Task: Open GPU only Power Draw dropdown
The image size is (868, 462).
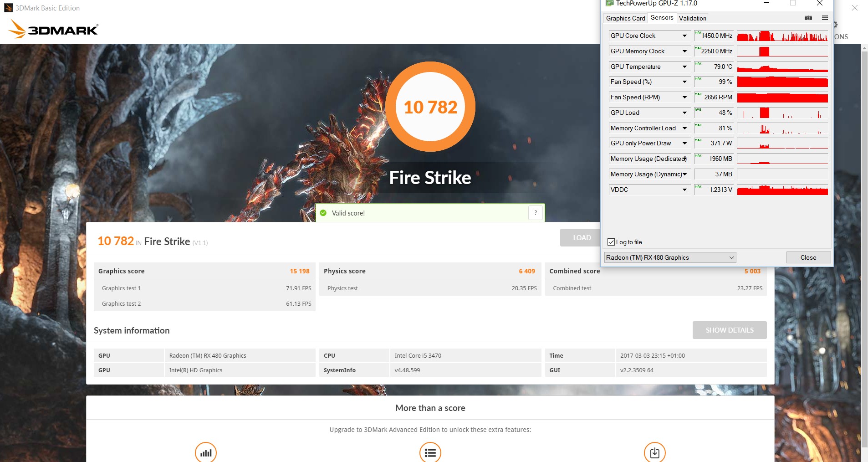Action: coord(684,143)
